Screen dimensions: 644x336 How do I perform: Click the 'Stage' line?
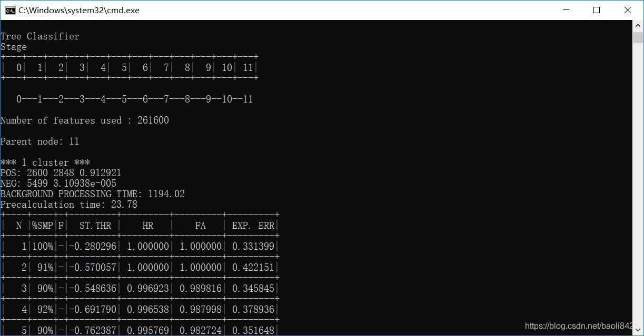coord(14,47)
